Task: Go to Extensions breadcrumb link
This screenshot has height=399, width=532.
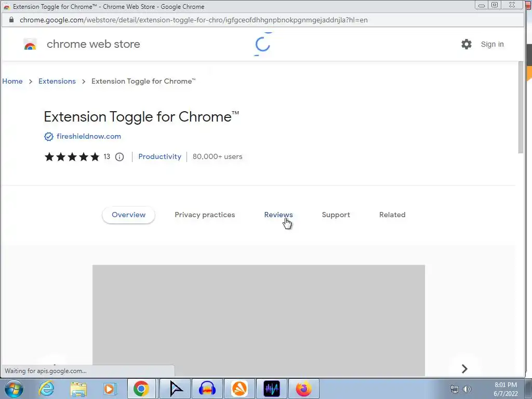Action: tap(57, 81)
